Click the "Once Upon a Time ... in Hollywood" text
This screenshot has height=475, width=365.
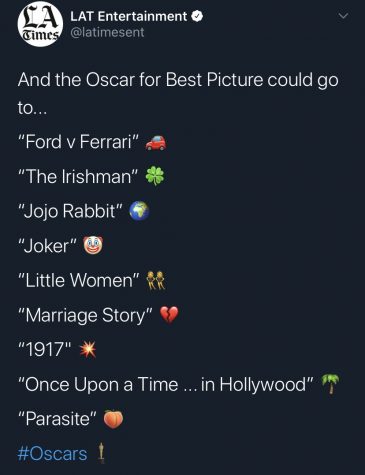pyautogui.click(x=166, y=384)
